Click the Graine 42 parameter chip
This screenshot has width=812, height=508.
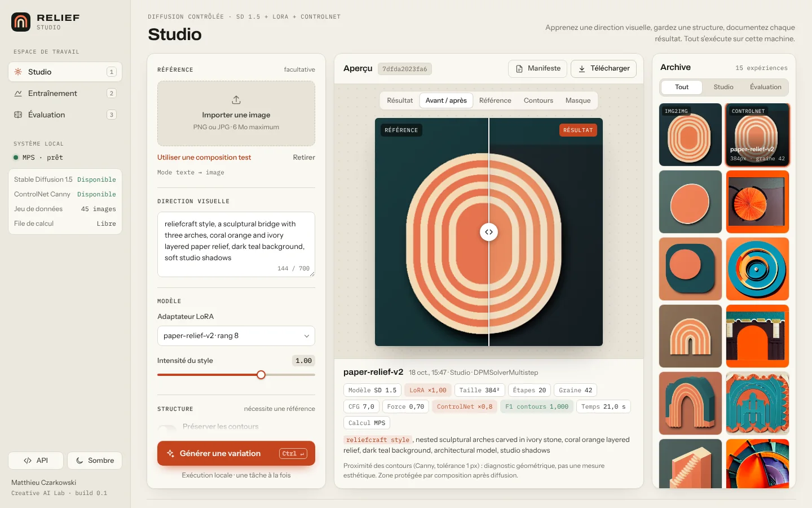(x=575, y=390)
